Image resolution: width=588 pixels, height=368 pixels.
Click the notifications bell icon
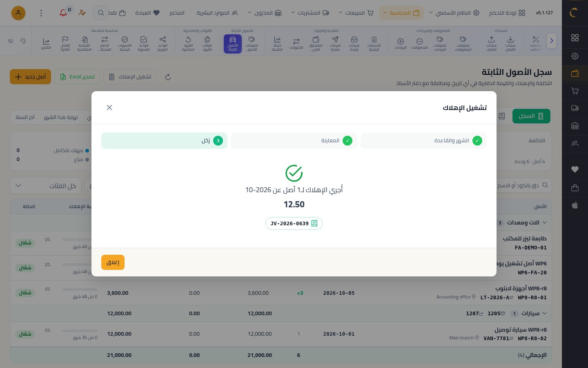pyautogui.click(x=63, y=13)
